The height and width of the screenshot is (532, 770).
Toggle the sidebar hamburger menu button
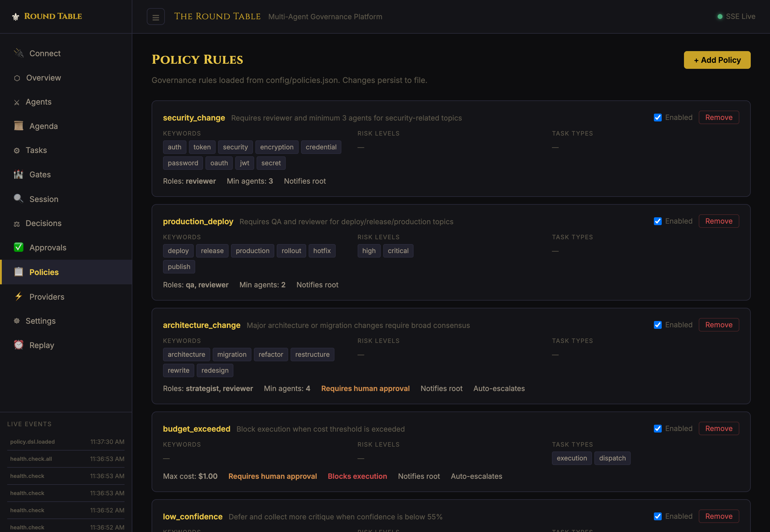(x=156, y=17)
